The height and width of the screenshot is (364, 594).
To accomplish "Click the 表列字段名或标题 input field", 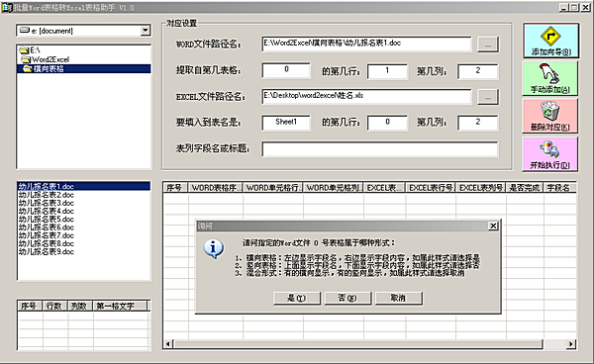I will (379, 149).
